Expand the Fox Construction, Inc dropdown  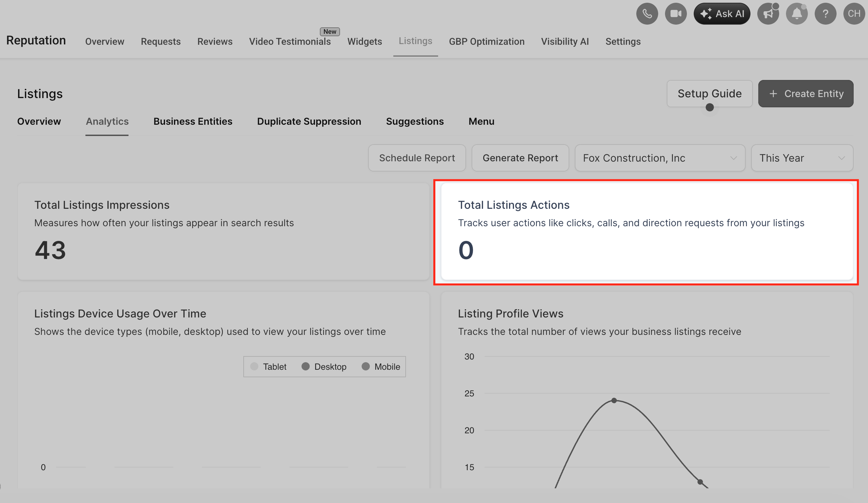point(660,158)
